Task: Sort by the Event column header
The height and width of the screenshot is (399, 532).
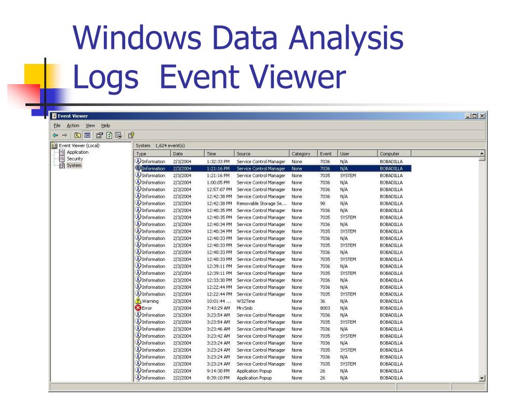Action: pyautogui.click(x=327, y=154)
